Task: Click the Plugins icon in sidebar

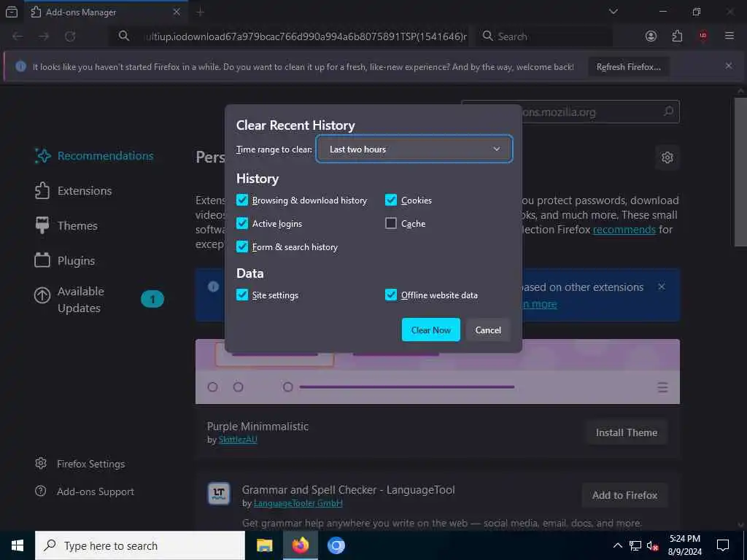Action: 42,260
